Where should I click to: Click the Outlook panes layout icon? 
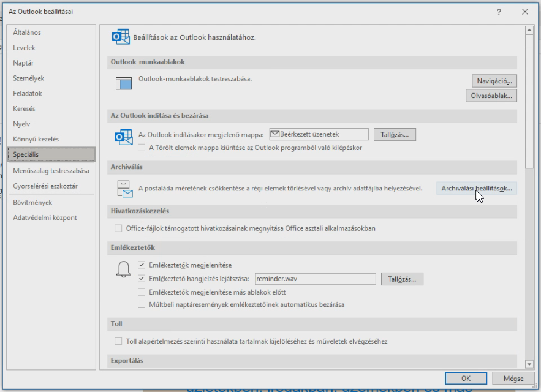pyautogui.click(x=124, y=83)
